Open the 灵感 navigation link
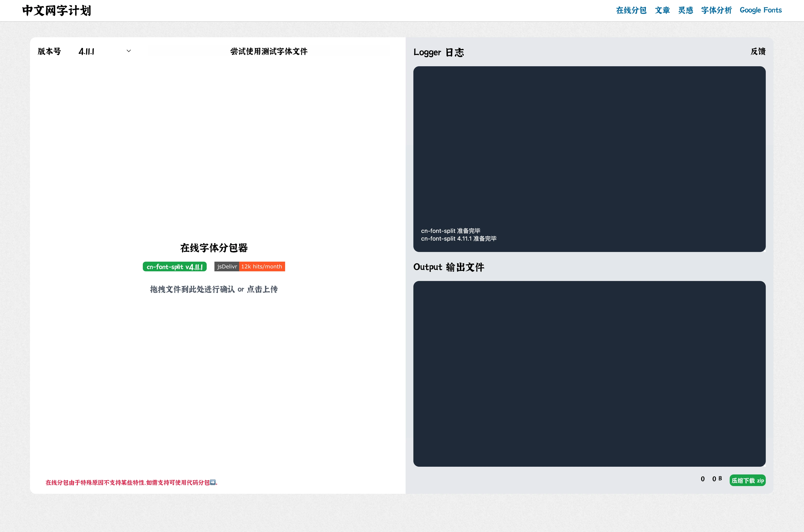The image size is (804, 532). tap(685, 10)
